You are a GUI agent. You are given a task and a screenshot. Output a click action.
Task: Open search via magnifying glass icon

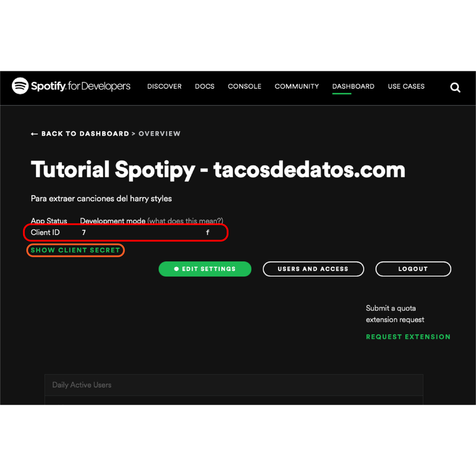point(455,88)
